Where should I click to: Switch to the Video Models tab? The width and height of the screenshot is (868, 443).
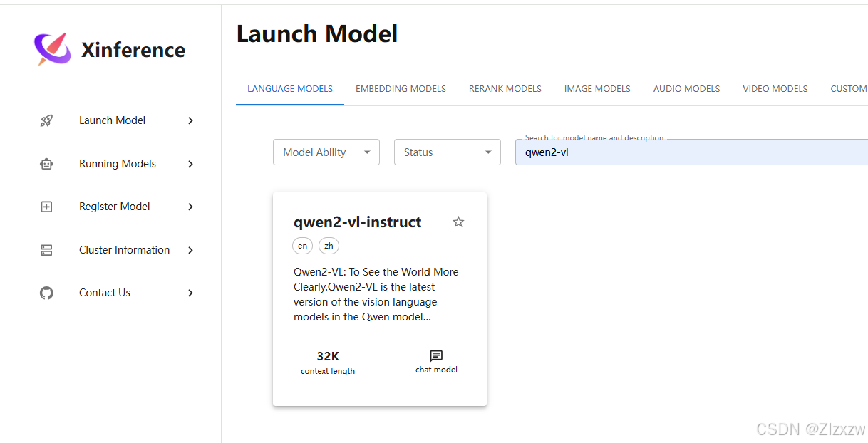click(x=775, y=89)
